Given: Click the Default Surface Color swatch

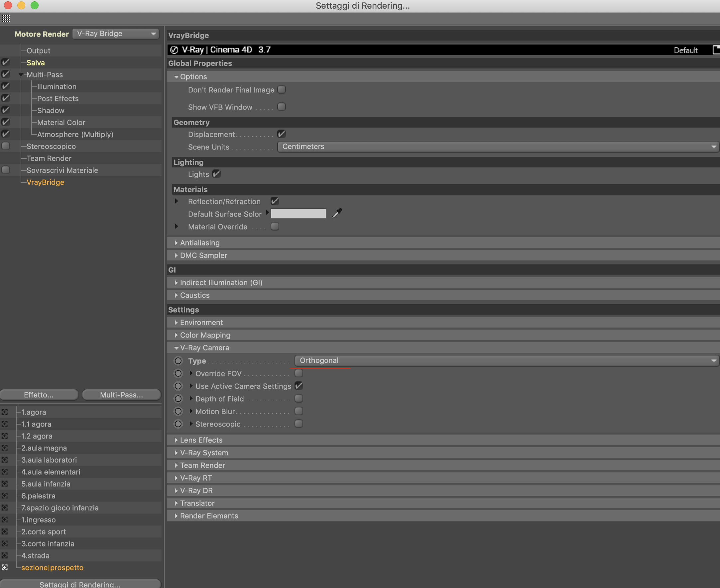Looking at the screenshot, I should (x=298, y=214).
